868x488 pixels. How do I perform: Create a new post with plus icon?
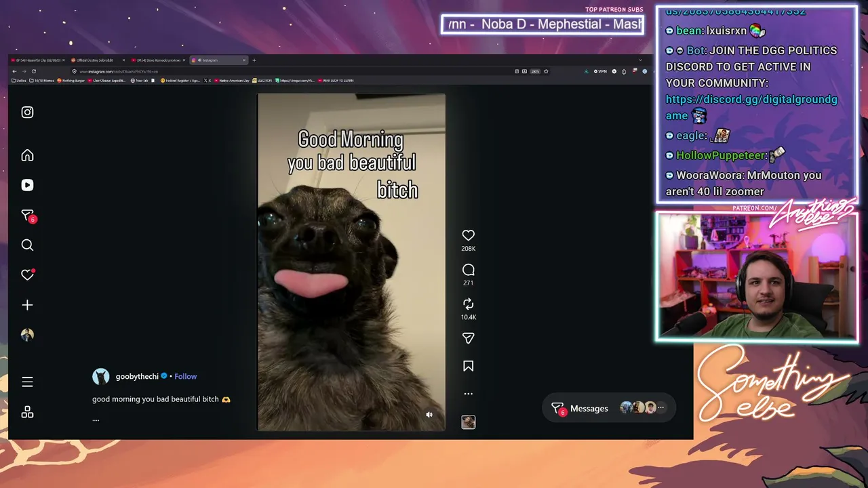27,305
